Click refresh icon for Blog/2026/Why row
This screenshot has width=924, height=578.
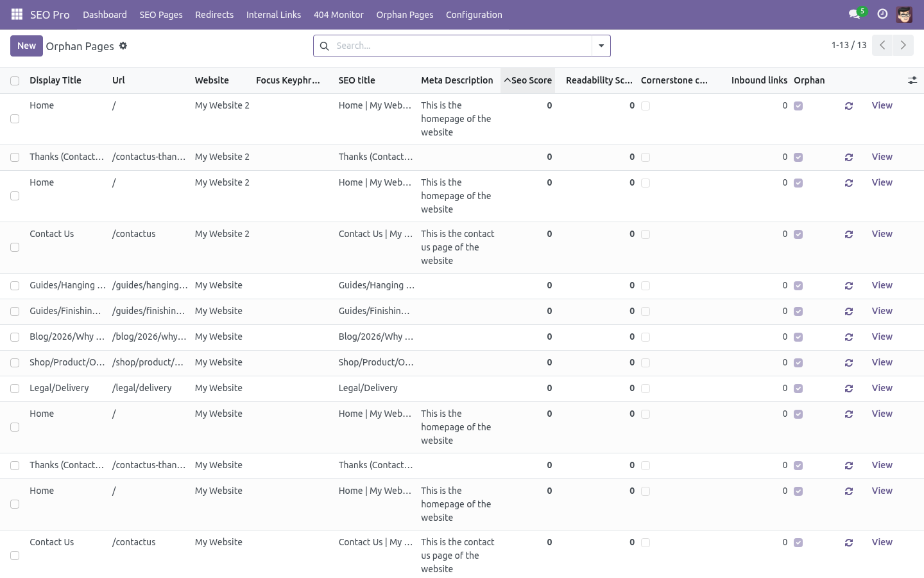pos(849,337)
